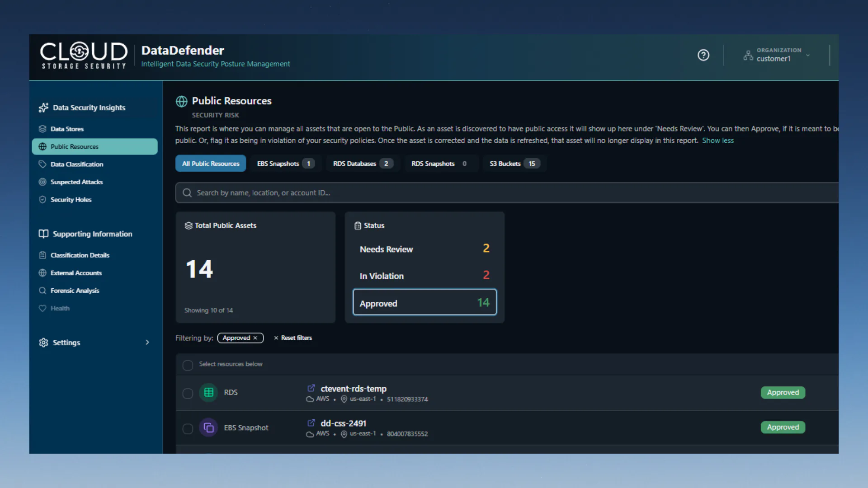This screenshot has height=488, width=868.
Task: Click the location pin icon in dd-css-2491 row
Action: [344, 434]
